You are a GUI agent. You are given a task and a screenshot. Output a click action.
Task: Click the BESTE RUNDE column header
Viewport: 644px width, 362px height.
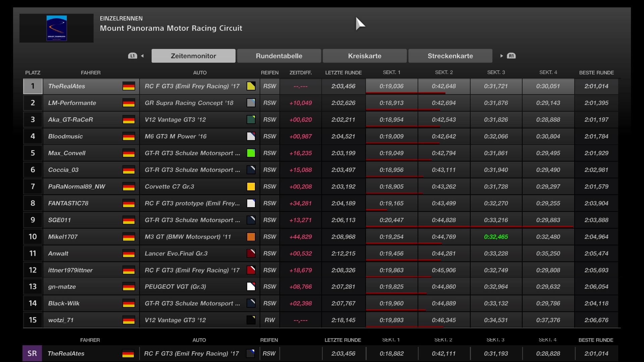596,73
